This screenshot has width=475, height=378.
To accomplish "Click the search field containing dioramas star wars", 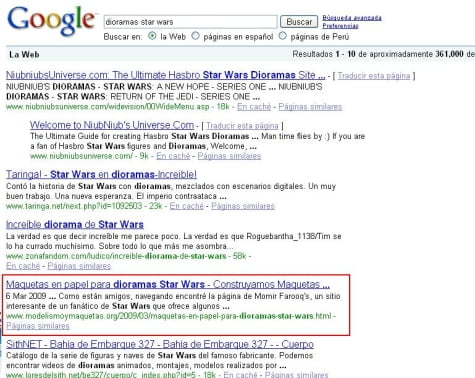I will [x=190, y=22].
